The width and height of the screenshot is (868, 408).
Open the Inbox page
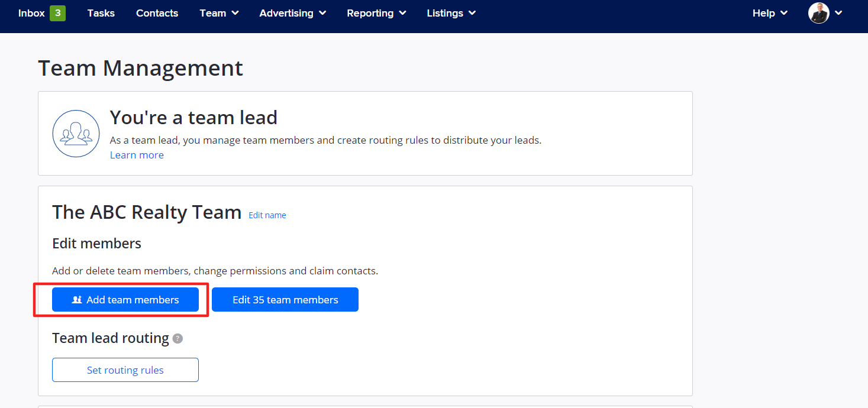(x=31, y=13)
